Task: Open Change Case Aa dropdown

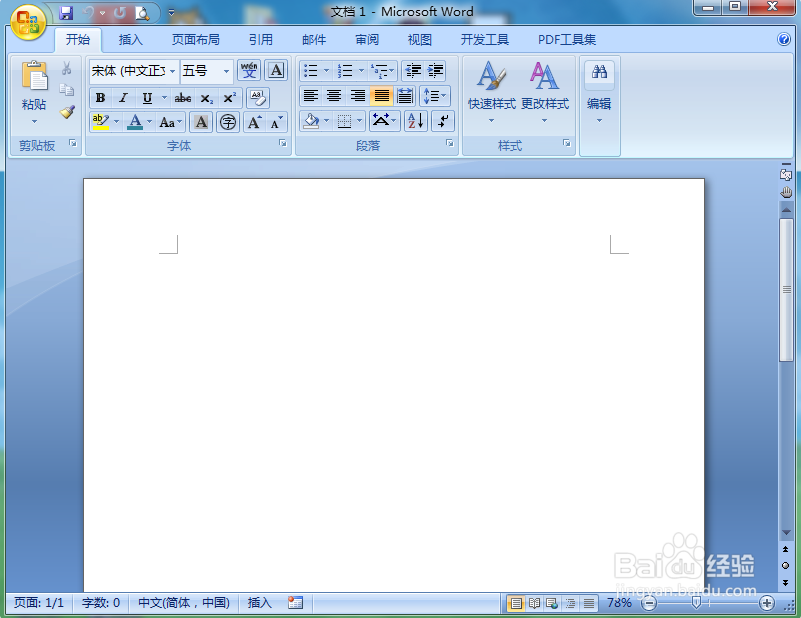Action: click(x=171, y=122)
